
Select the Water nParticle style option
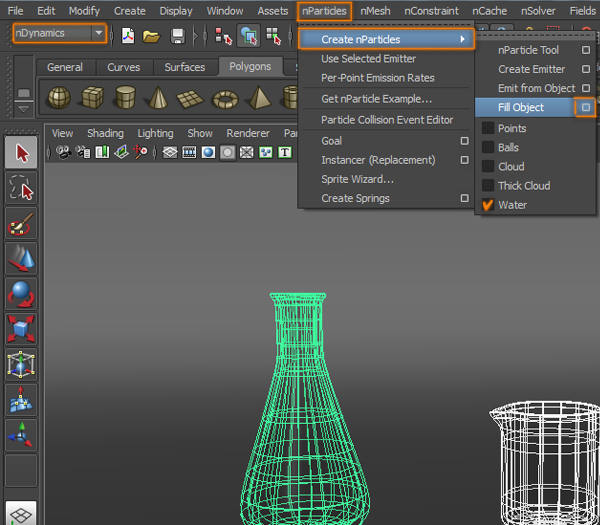512,205
